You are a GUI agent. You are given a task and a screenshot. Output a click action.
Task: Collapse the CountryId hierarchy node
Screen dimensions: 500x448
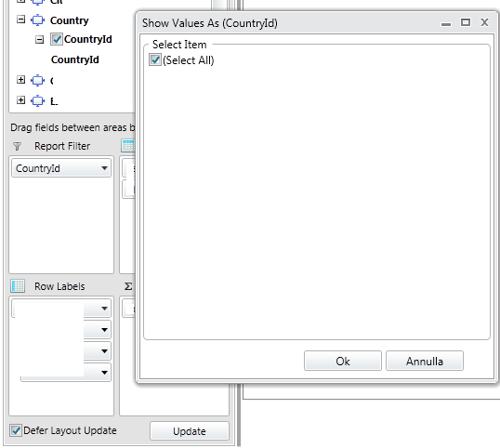(39, 40)
